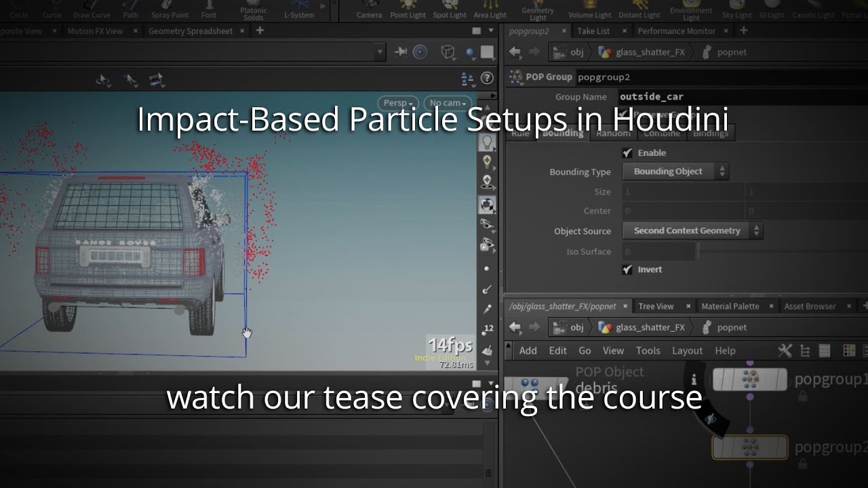This screenshot has width=868, height=488.
Task: Open the Persp view dropdown
Action: [398, 103]
